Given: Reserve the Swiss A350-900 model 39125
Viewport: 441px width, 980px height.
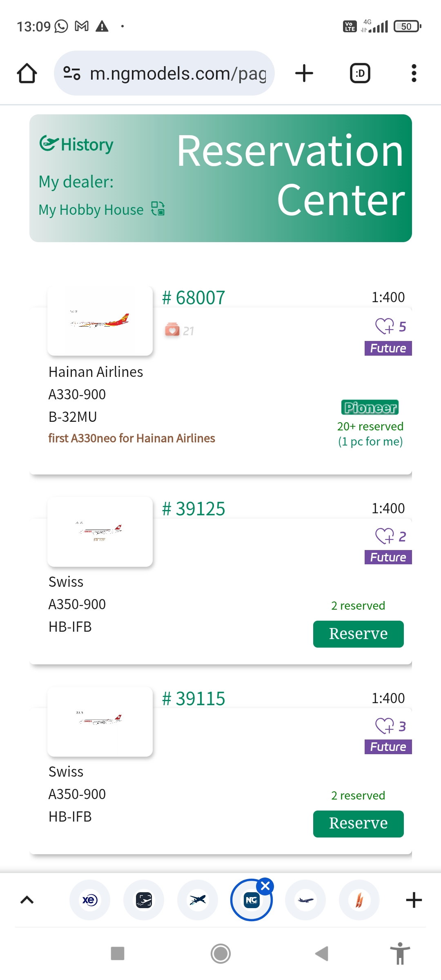Looking at the screenshot, I should tap(358, 634).
